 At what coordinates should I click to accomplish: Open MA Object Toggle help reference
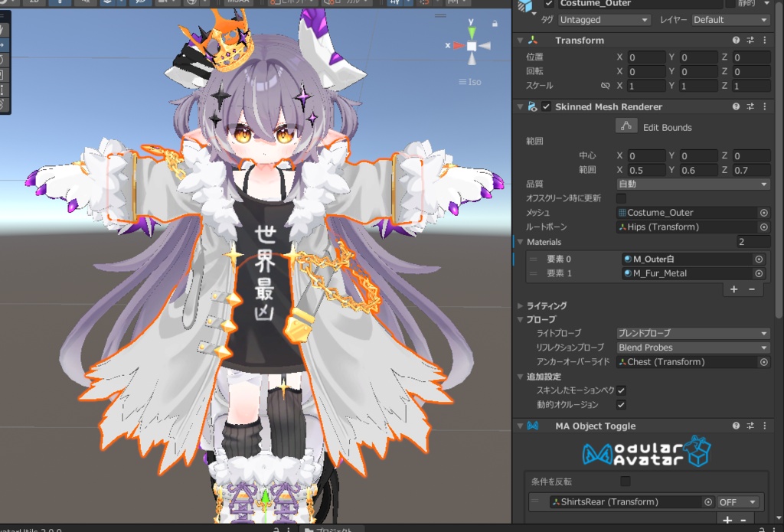pos(736,426)
